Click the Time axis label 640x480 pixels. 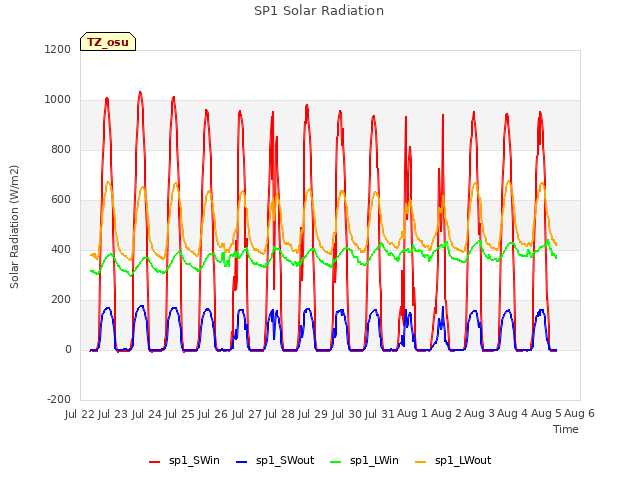pyautogui.click(x=566, y=429)
